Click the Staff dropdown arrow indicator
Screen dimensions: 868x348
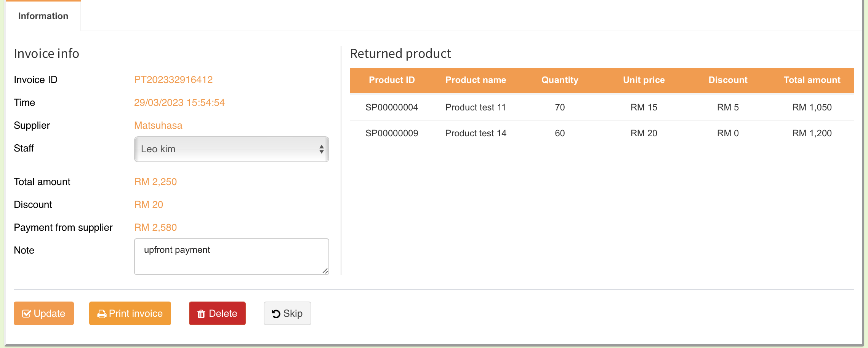coord(322,149)
